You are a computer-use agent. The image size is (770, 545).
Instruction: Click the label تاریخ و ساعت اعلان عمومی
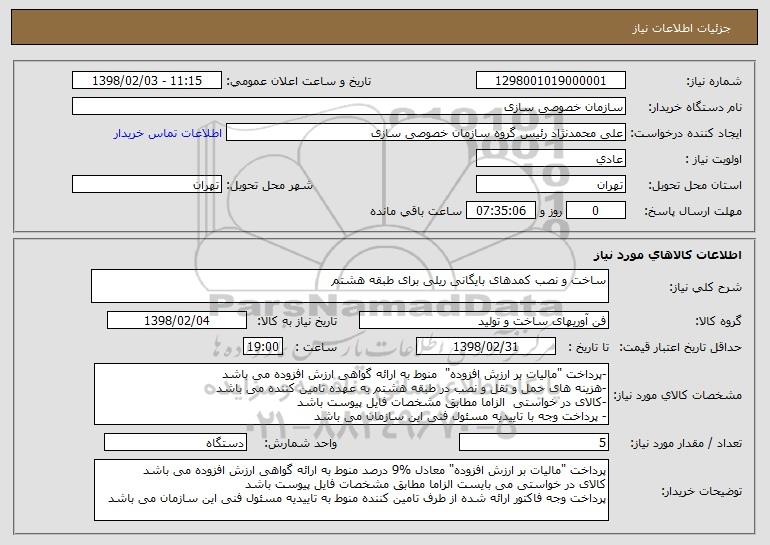point(299,82)
